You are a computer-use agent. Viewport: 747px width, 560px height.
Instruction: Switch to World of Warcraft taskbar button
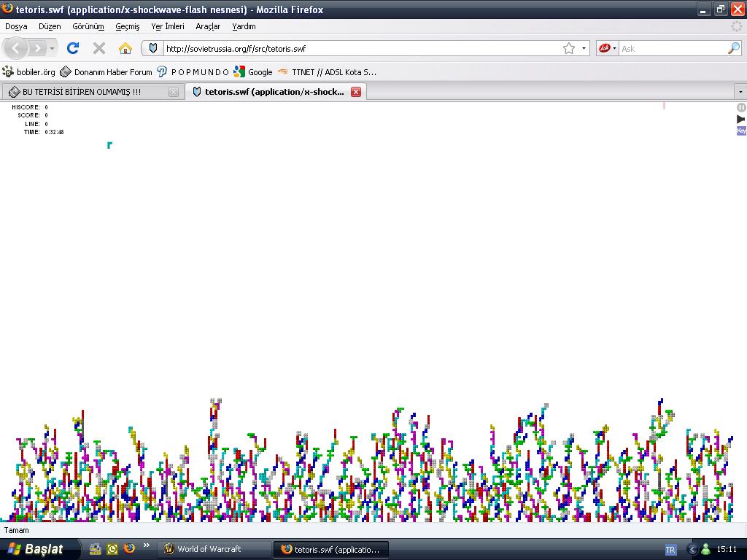pos(214,549)
